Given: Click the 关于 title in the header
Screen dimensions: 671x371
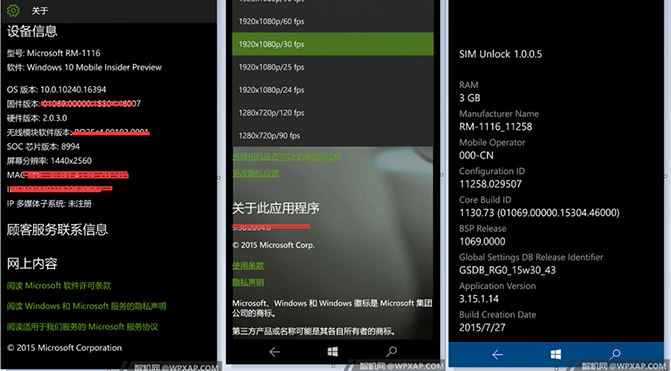Looking at the screenshot, I should pos(39,11).
